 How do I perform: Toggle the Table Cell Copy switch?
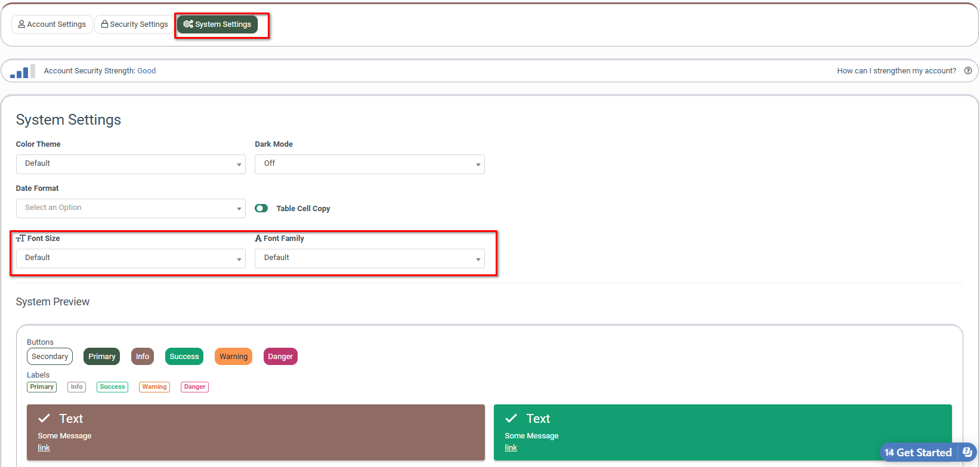pos(261,208)
